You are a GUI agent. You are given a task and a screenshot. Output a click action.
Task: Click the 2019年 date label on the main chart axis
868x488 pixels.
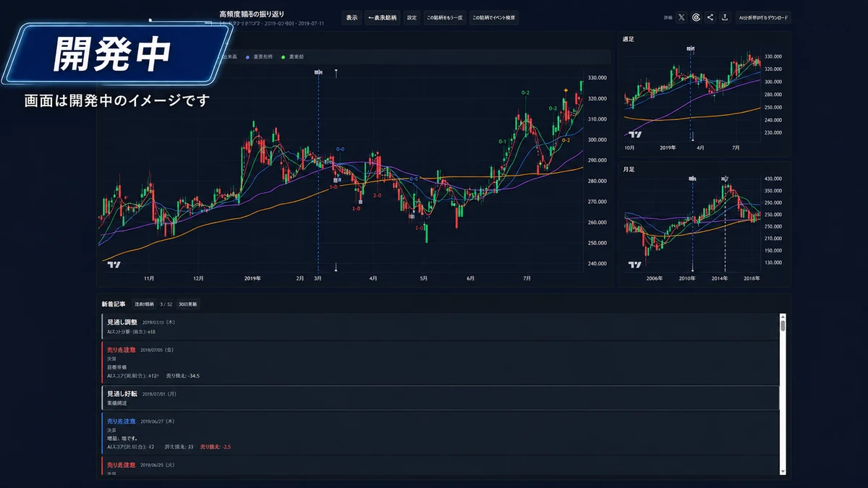252,278
